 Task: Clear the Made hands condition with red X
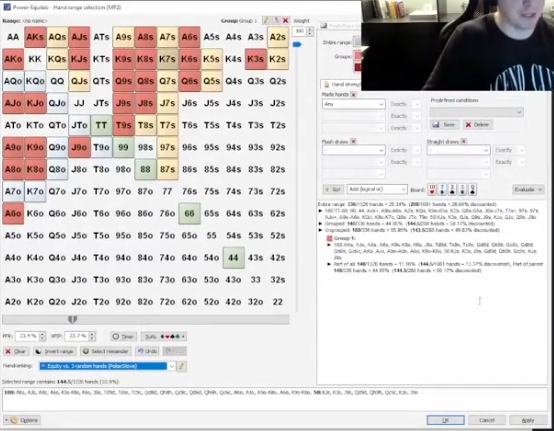click(x=353, y=94)
